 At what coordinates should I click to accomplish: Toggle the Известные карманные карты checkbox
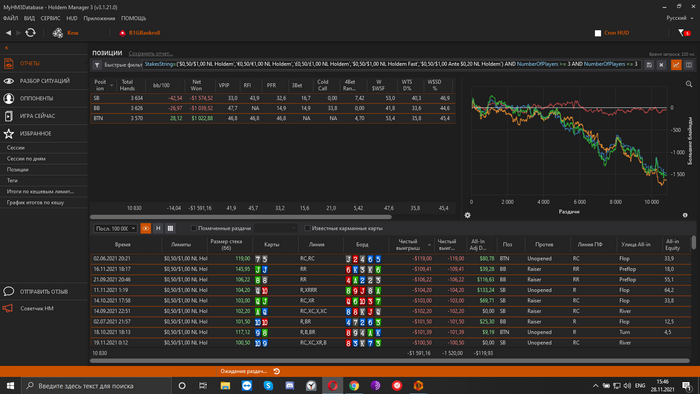click(x=307, y=228)
